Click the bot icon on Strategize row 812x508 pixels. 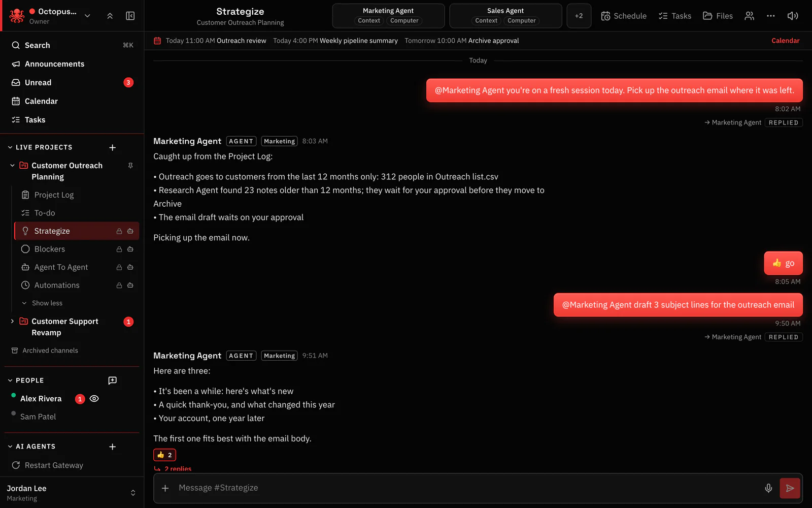pos(130,231)
